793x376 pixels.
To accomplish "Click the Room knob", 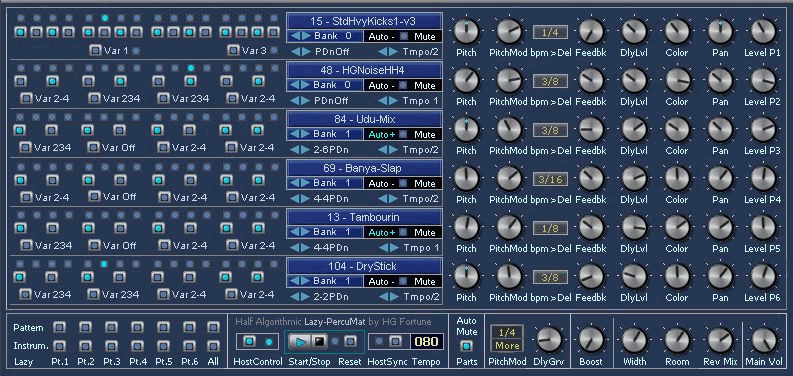I will [677, 341].
